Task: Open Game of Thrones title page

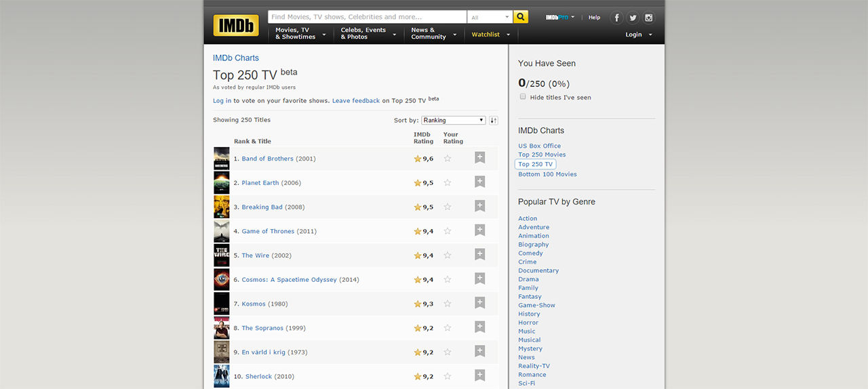Action: [269, 231]
